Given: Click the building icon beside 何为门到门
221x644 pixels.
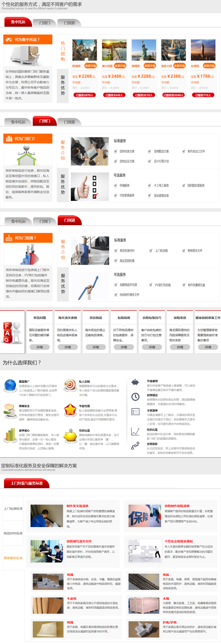Looking at the screenshot, I should [x=9, y=139].
